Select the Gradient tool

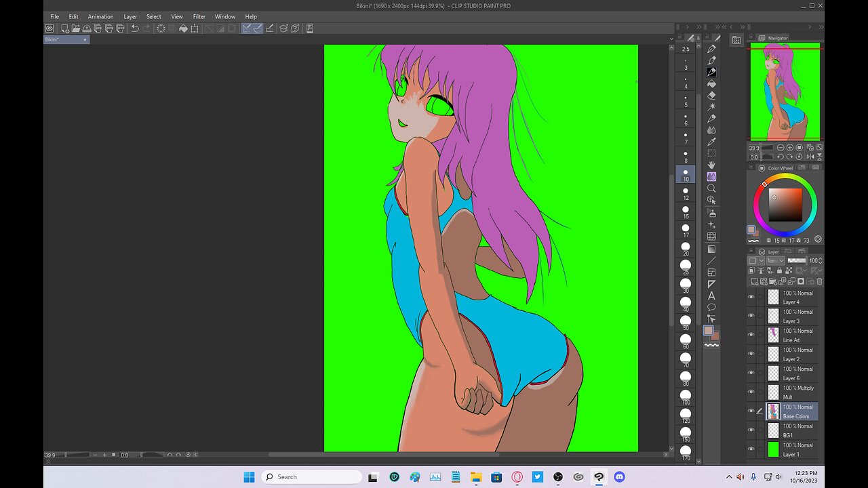(711, 249)
